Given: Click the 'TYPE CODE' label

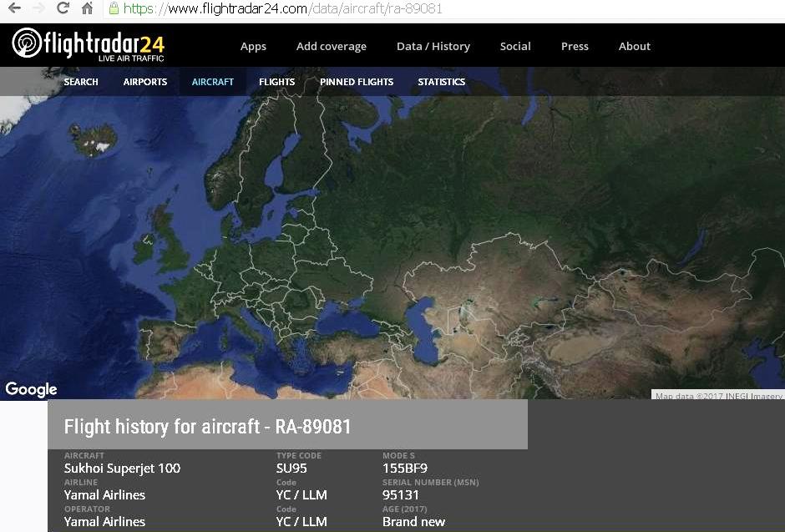Looking at the screenshot, I should 299,455.
